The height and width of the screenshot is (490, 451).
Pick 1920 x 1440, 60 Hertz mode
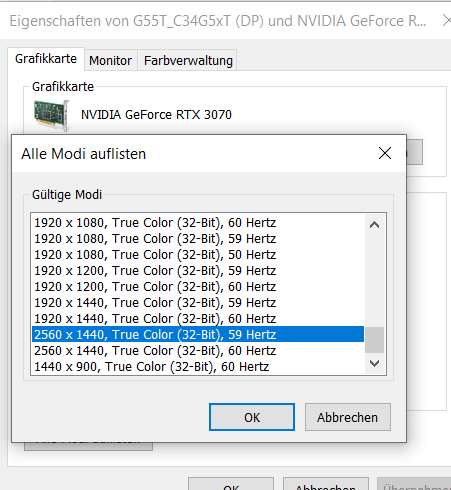pos(198,319)
